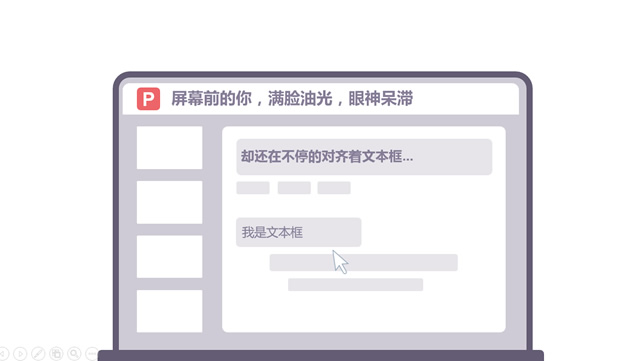
Task: Select the 我是文本框 text box
Action: click(298, 232)
